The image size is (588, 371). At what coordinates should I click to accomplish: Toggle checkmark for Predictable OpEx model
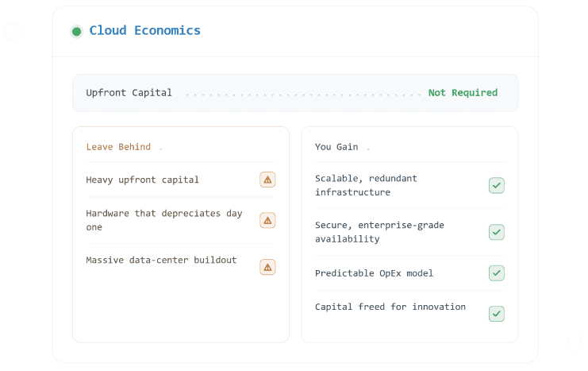coord(497,273)
